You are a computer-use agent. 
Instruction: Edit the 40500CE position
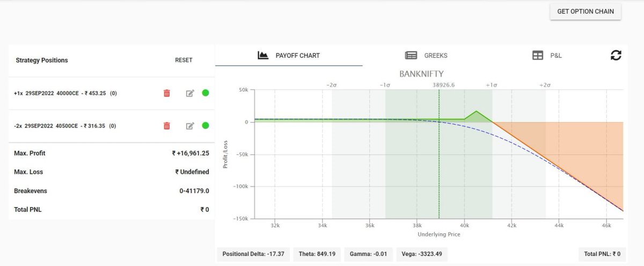[x=189, y=126]
